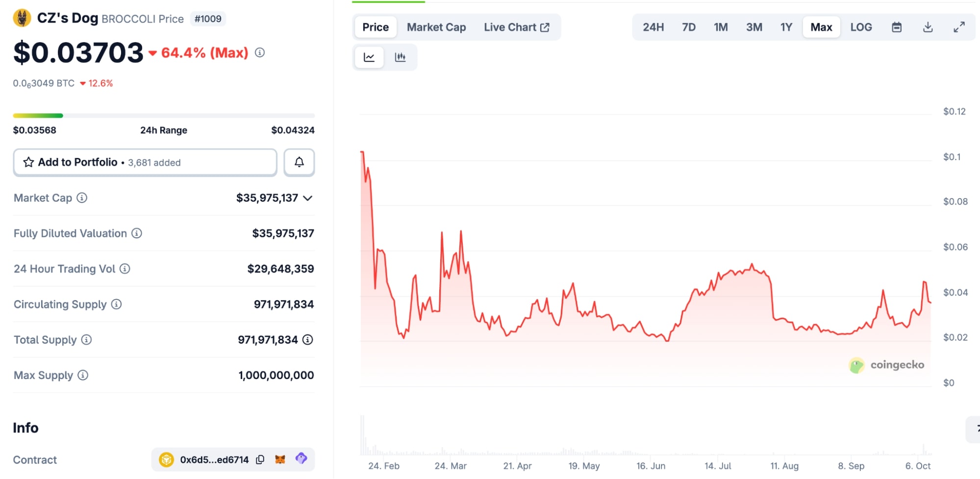
Task: Show info for Max price change
Action: point(260,52)
